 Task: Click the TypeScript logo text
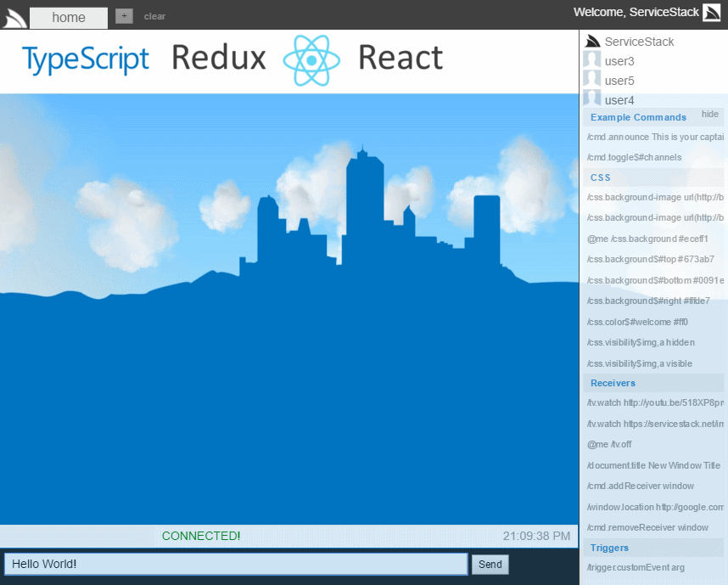point(86,60)
